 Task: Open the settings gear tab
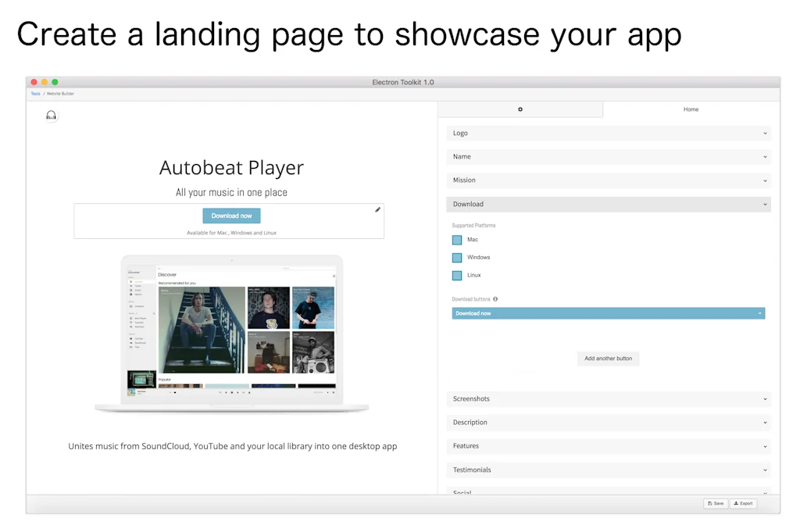coord(520,109)
